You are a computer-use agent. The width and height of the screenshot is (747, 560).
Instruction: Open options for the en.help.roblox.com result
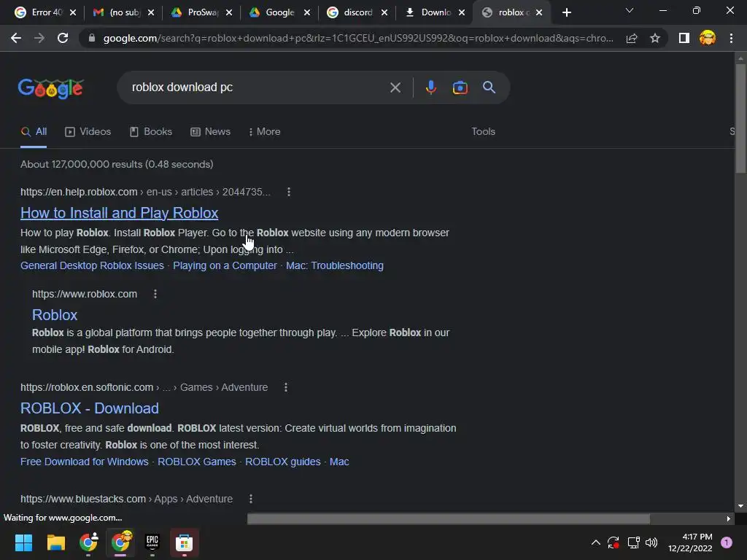click(x=289, y=192)
